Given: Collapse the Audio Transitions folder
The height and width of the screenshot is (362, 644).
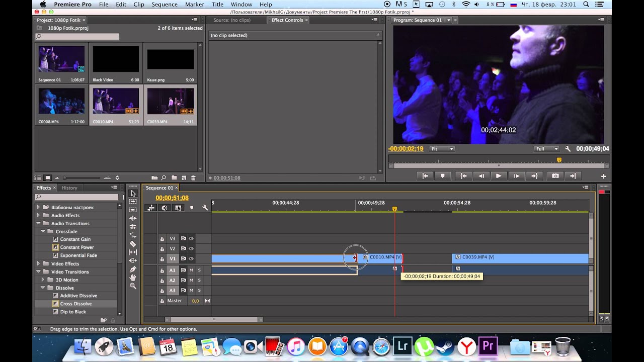Looking at the screenshot, I should [x=38, y=223].
